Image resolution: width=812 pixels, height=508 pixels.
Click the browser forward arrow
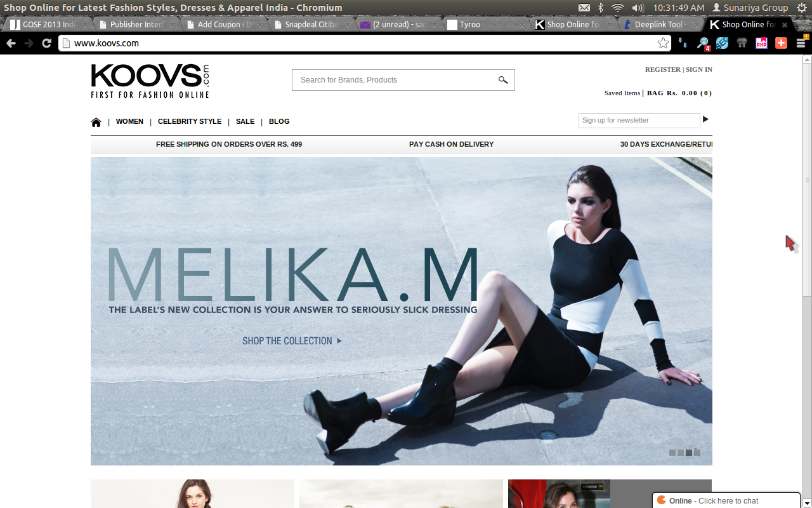click(x=29, y=43)
